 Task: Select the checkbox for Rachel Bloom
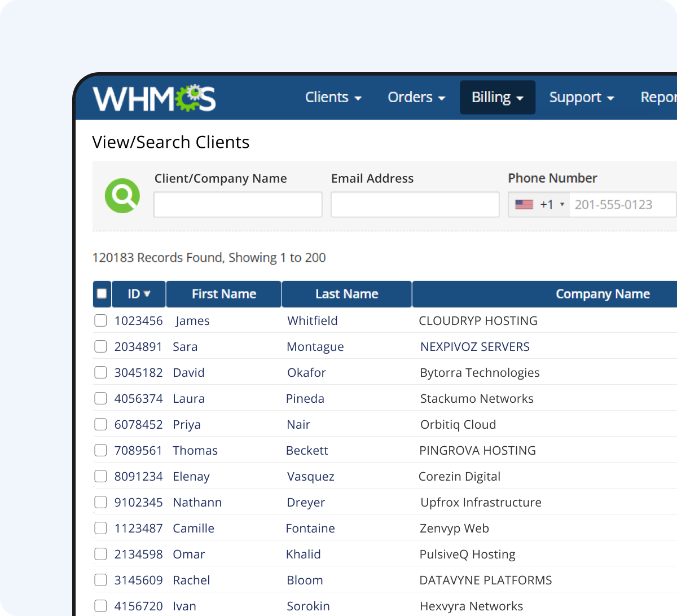click(x=100, y=580)
